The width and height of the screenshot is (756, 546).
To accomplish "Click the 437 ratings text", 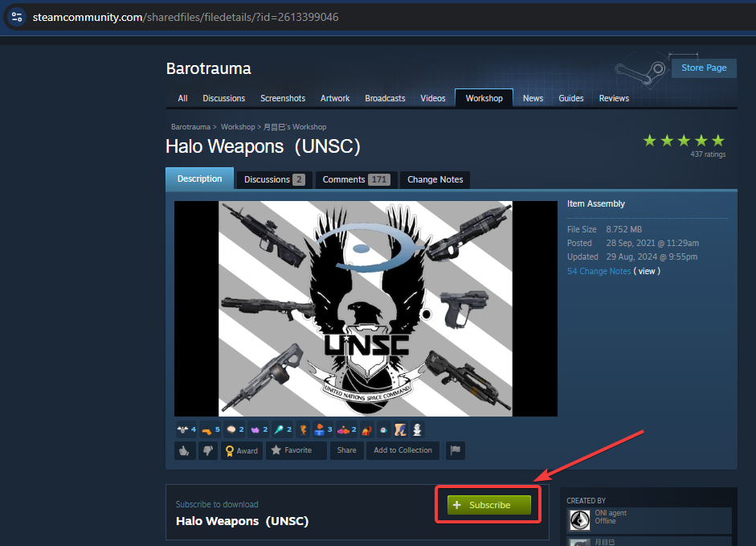I will [708, 154].
